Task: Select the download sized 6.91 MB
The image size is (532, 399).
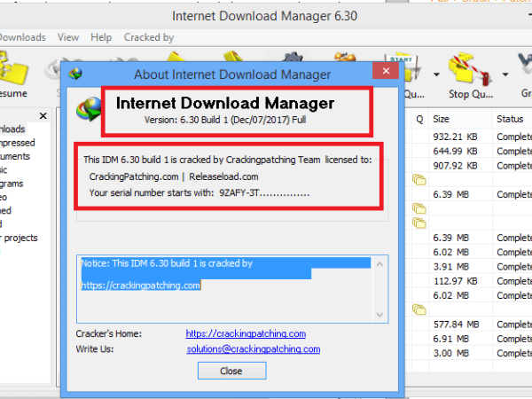Action: 451,339
